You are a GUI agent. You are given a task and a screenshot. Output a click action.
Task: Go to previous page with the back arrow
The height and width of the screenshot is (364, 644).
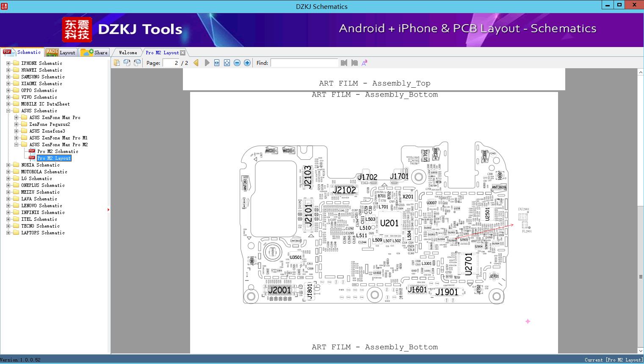coord(196,63)
